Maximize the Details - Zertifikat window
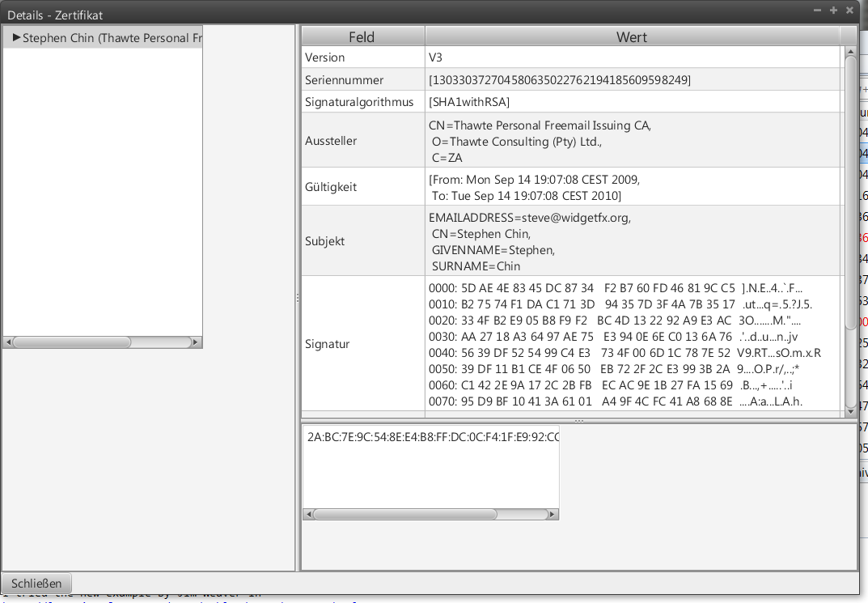The image size is (868, 603). pyautogui.click(x=833, y=11)
